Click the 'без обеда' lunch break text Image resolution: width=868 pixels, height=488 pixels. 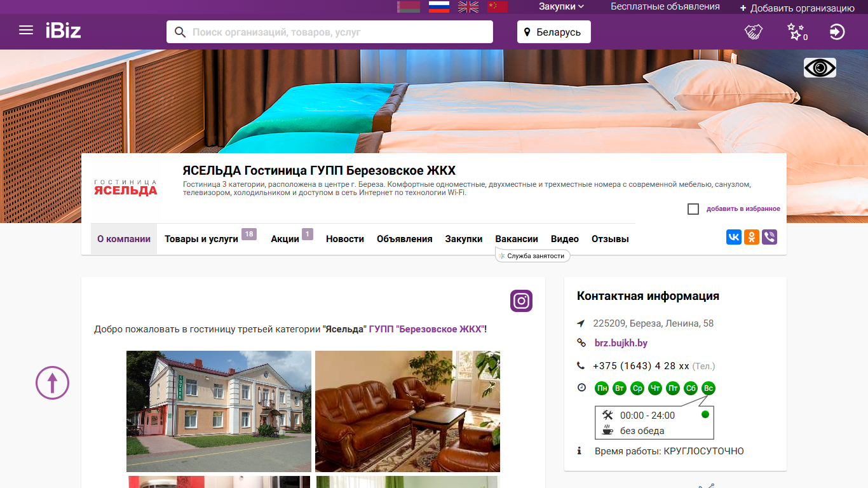642,431
